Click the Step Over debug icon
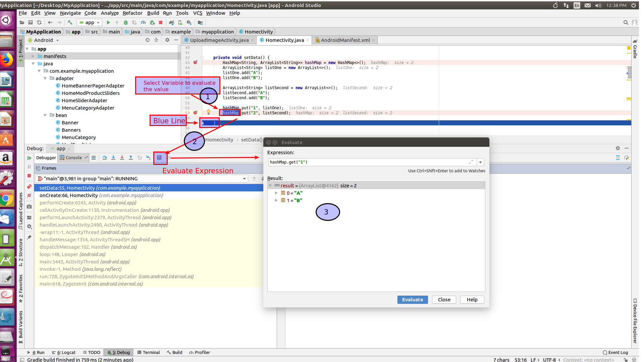The height and width of the screenshot is (362, 644). pos(104,158)
